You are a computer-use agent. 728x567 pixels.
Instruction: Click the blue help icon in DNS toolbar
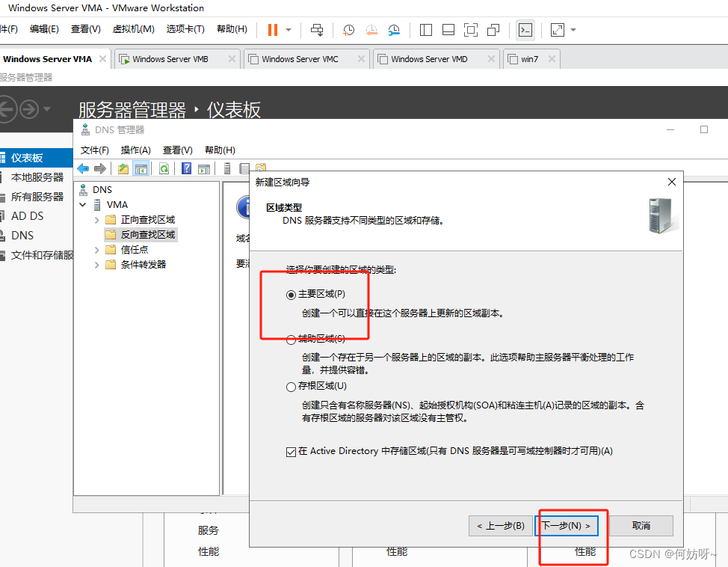click(x=187, y=169)
